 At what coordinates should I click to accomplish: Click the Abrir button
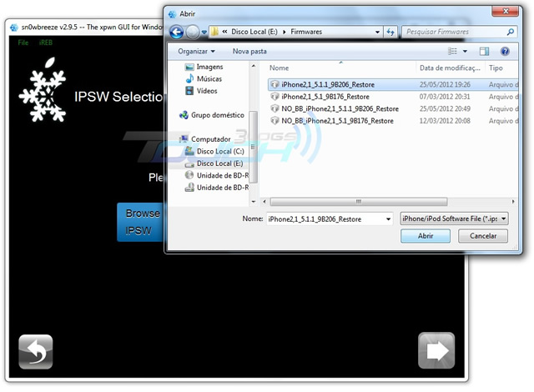click(x=426, y=236)
